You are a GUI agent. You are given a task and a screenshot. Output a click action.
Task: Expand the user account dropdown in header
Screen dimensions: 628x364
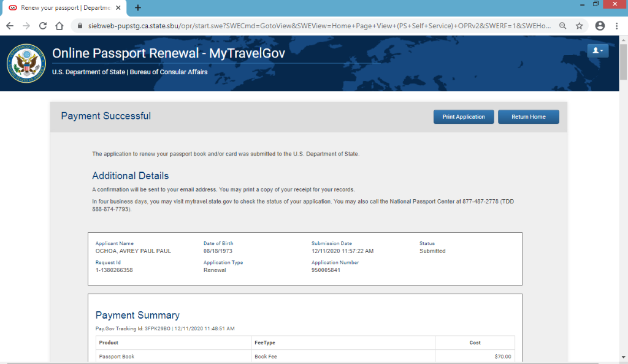598,51
